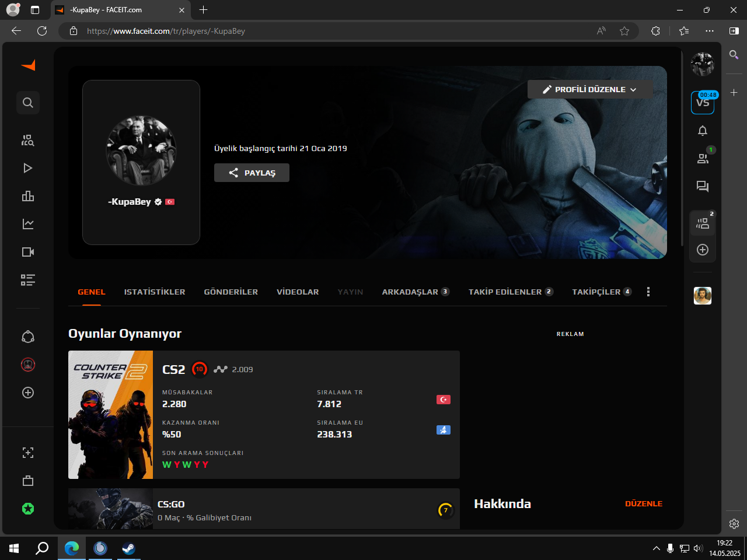
Task: Click the Turkey flag beside SIRALAMA TR
Action: [x=444, y=400]
